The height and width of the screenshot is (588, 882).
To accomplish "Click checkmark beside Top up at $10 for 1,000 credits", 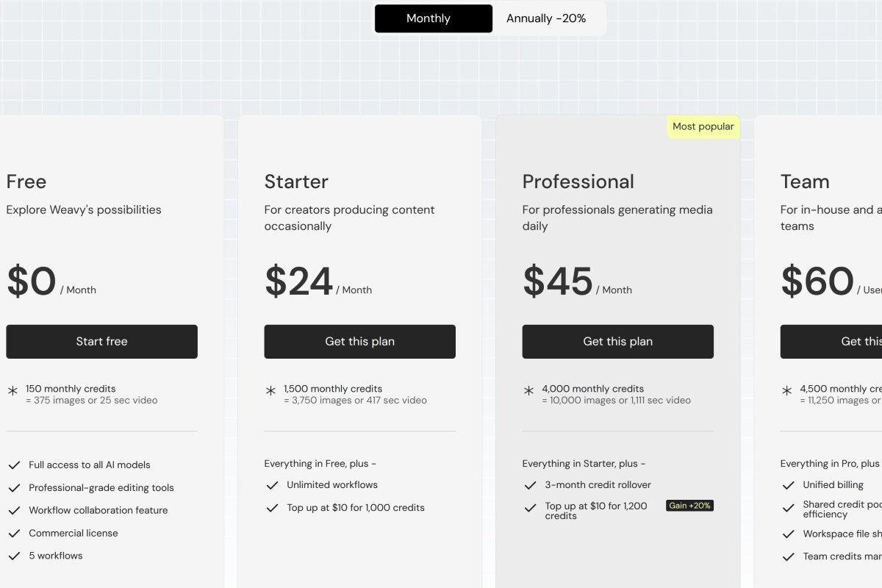I will pyautogui.click(x=272, y=508).
